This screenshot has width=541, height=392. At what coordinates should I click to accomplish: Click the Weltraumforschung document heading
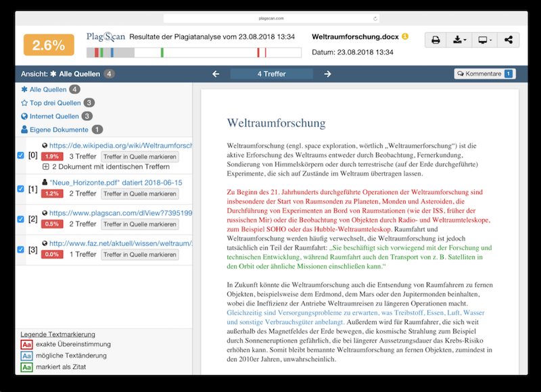click(276, 123)
